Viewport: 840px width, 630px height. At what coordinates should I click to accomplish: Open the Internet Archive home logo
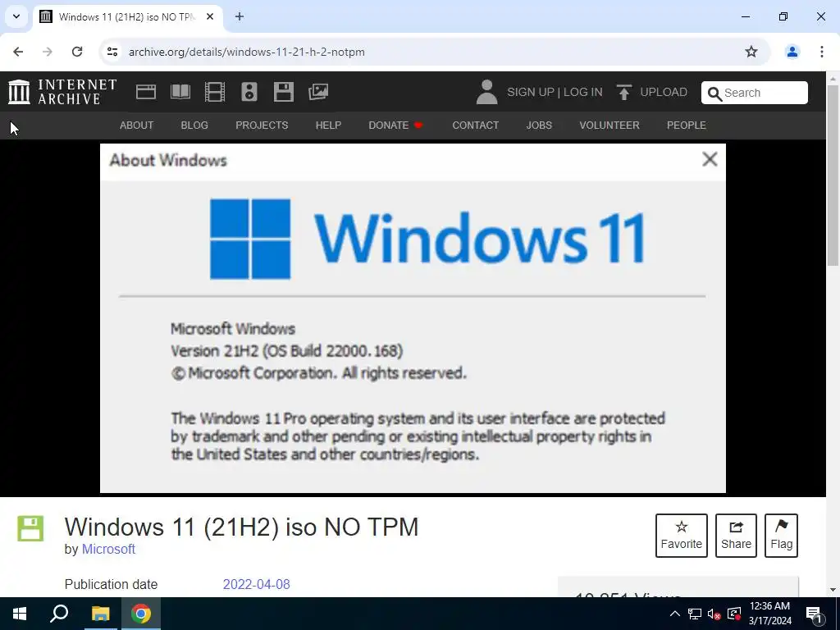[x=62, y=92]
